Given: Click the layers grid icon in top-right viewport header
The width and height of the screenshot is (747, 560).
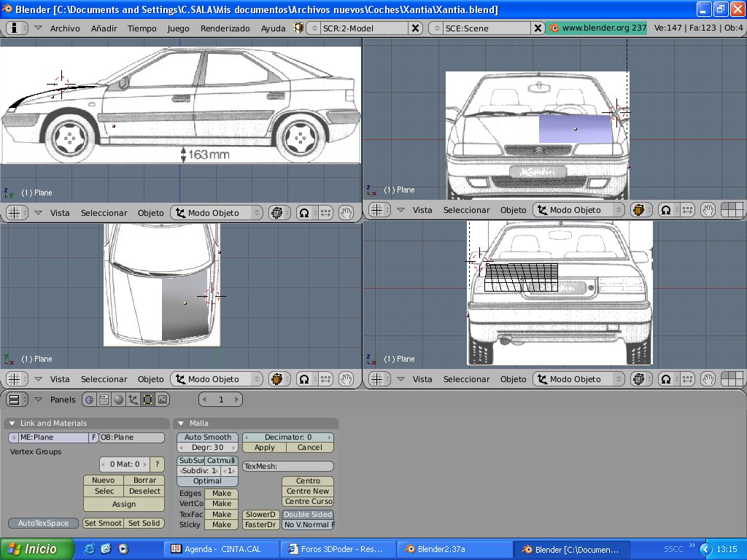Looking at the screenshot, I should (x=732, y=210).
